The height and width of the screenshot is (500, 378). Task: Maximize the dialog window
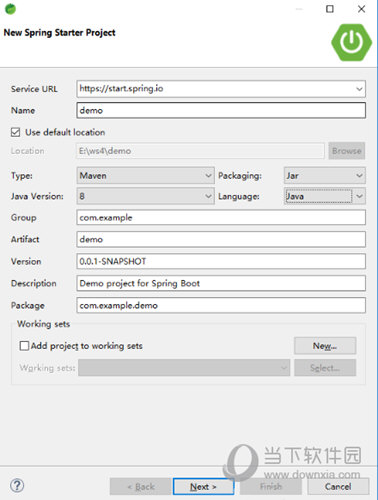coord(330,9)
